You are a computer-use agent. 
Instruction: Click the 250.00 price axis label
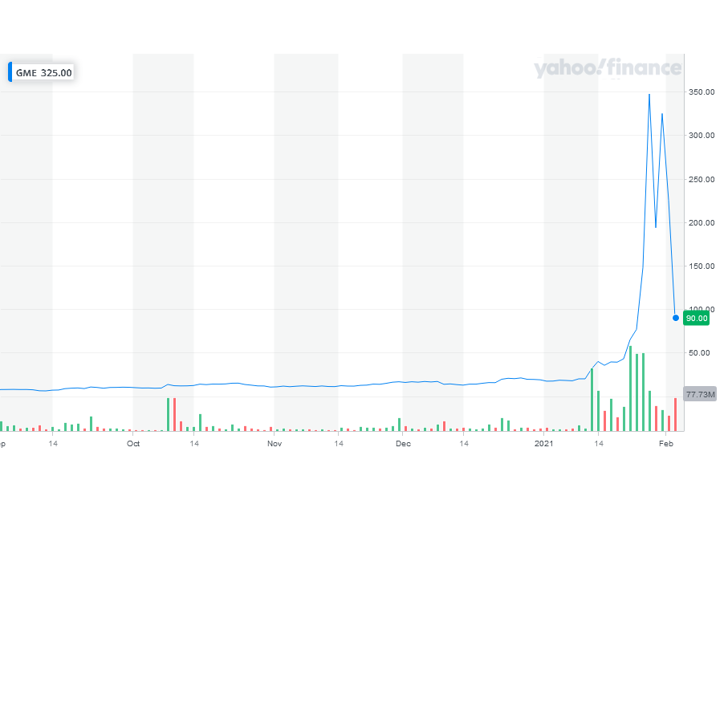(x=702, y=179)
